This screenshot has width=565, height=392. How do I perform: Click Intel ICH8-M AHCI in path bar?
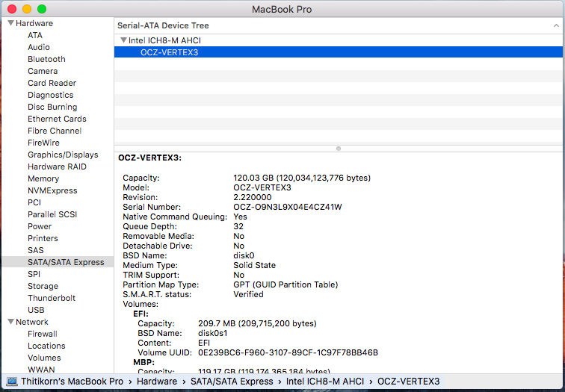click(325, 382)
